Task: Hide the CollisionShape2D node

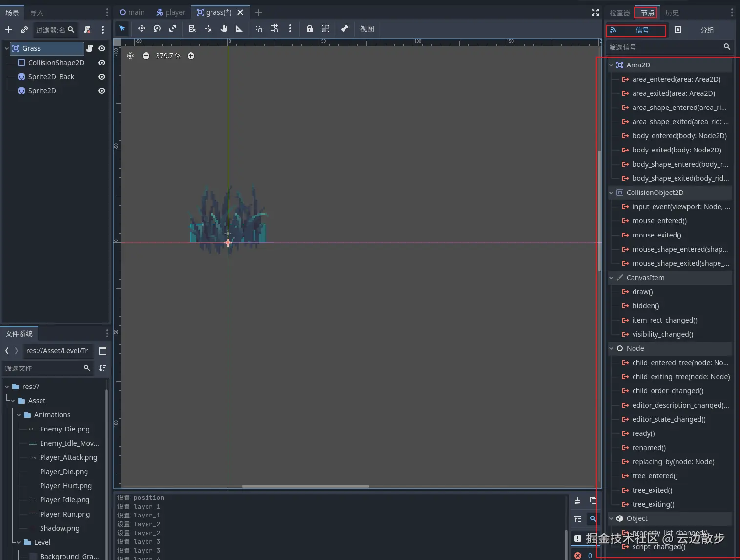Action: [x=102, y=63]
